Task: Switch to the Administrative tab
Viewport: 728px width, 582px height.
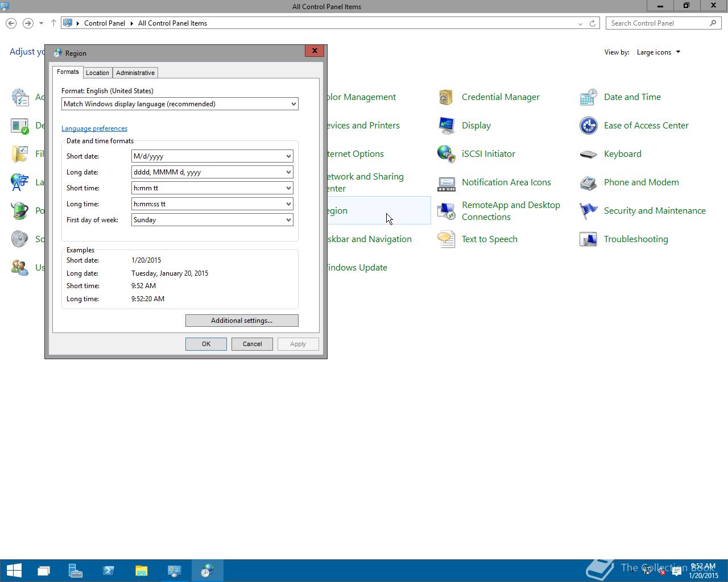Action: coord(135,73)
